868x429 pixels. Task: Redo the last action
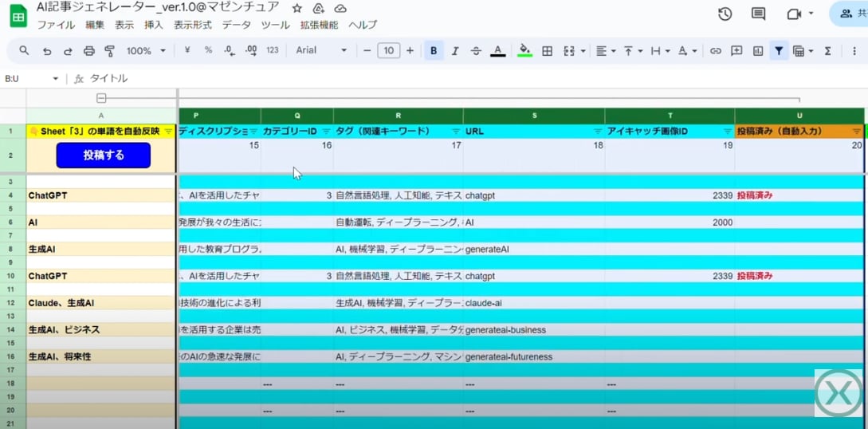pyautogui.click(x=68, y=51)
